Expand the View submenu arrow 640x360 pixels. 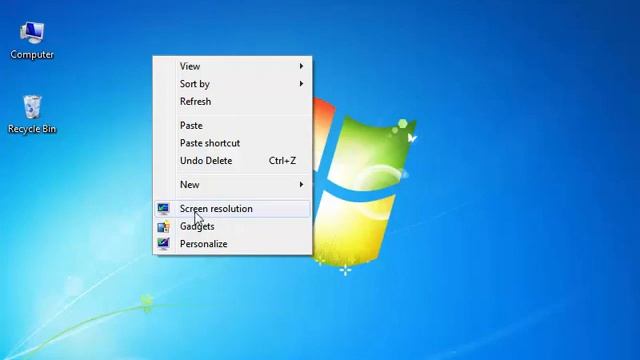(x=301, y=66)
